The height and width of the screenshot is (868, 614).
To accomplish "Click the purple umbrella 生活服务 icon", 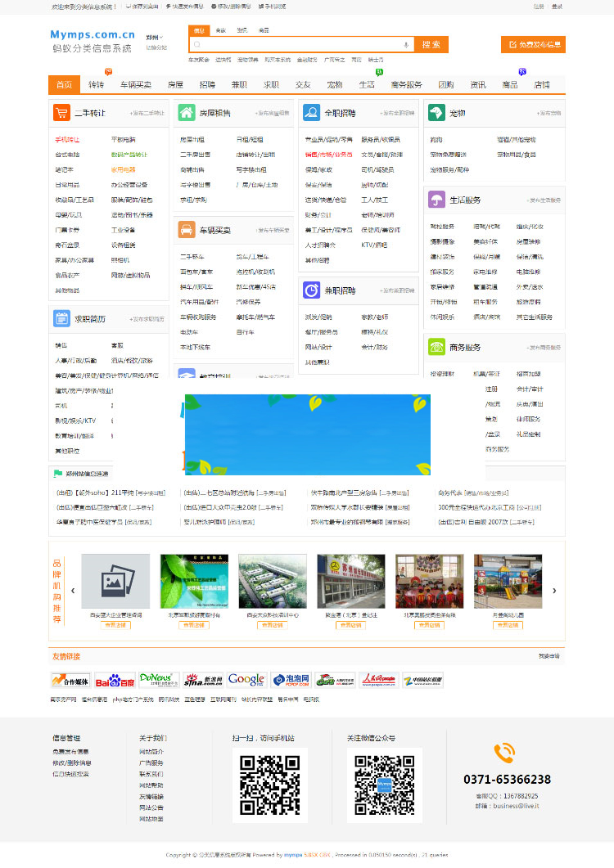I will [436, 200].
